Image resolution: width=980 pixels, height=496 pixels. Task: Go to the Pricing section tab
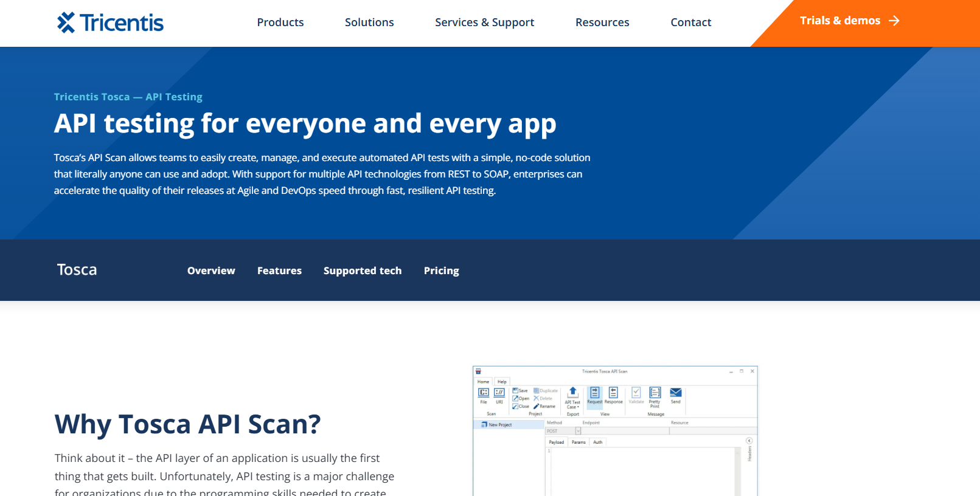pos(442,270)
